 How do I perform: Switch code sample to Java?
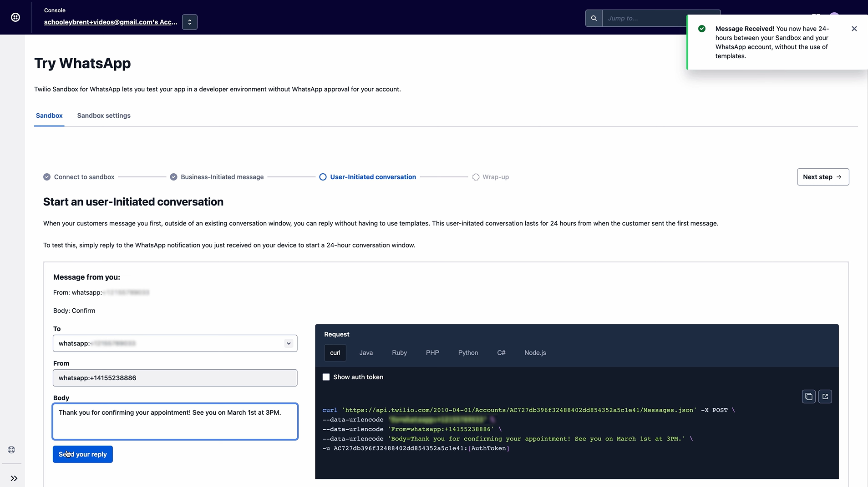tap(366, 353)
